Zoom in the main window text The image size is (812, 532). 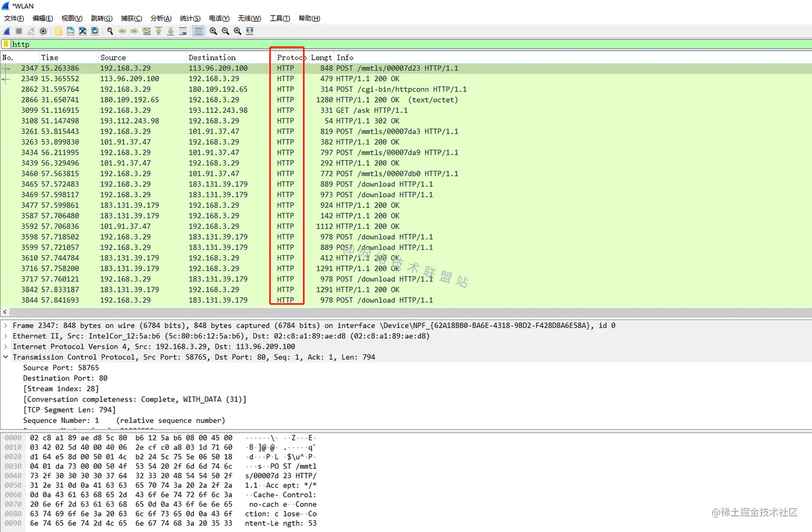213,31
